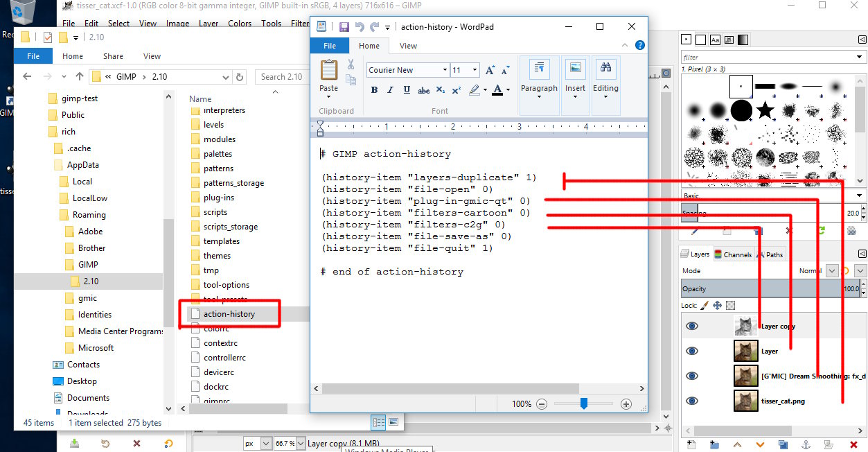The image size is (868, 452).
Task: Switch to the Channels tab
Action: pyautogui.click(x=733, y=254)
